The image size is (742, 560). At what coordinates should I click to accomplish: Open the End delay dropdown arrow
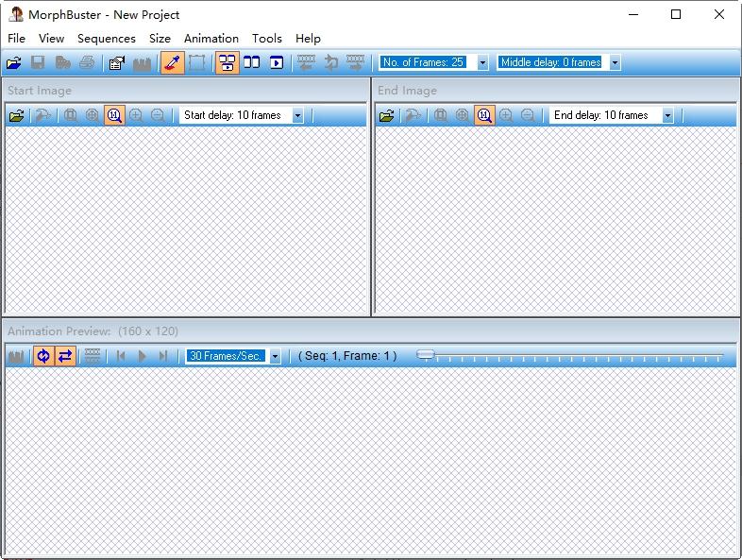coord(667,115)
